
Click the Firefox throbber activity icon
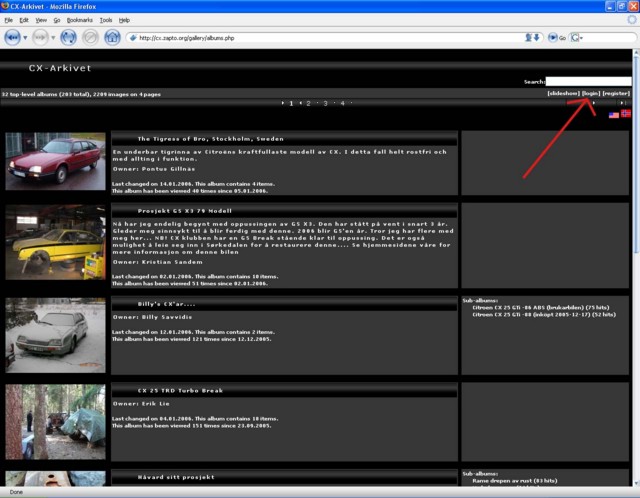[x=632, y=20]
